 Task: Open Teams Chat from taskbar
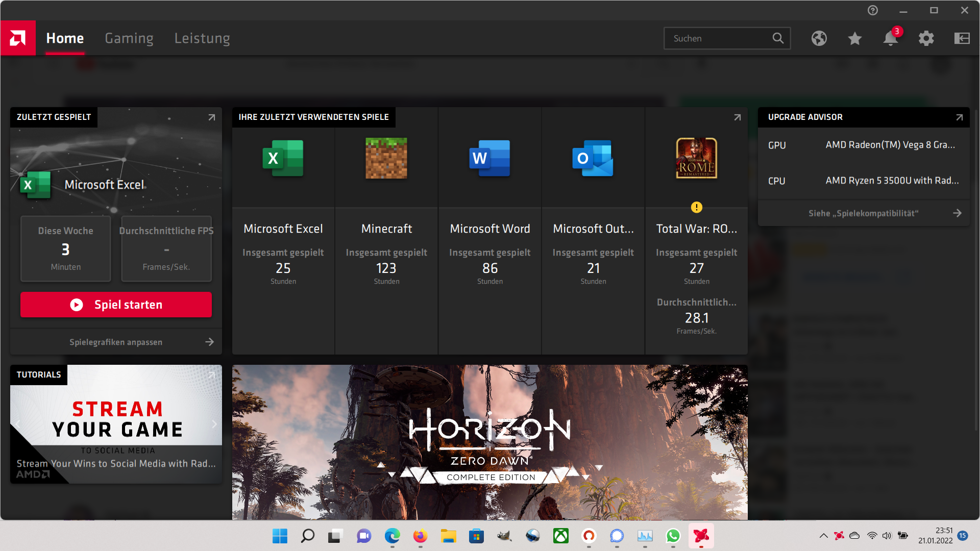click(x=364, y=536)
